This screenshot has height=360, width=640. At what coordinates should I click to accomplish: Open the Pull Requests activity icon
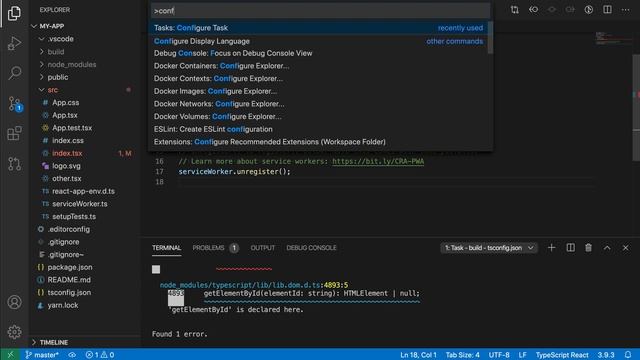[x=14, y=164]
